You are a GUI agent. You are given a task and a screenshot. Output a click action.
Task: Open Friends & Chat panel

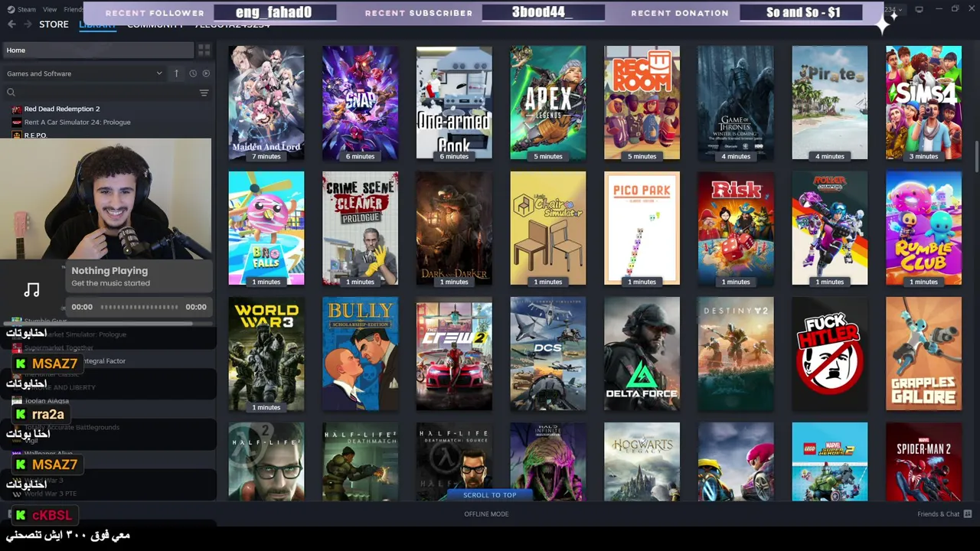944,514
